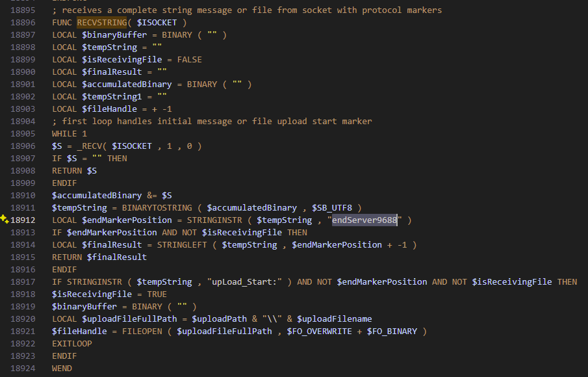
Task: Click the FALSE value on line 18899
Action: (x=189, y=60)
